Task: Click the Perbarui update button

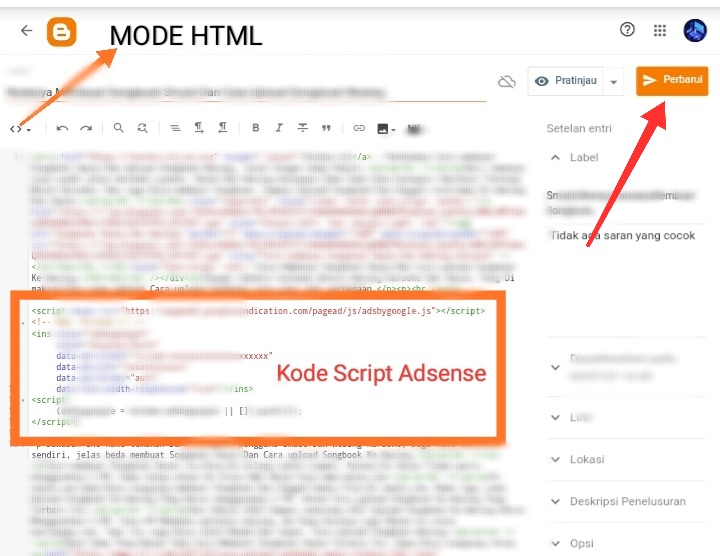Action: pyautogui.click(x=672, y=81)
